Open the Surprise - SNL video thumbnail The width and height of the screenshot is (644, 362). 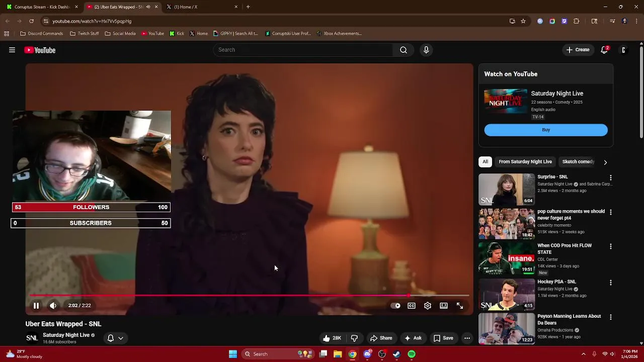point(507,189)
